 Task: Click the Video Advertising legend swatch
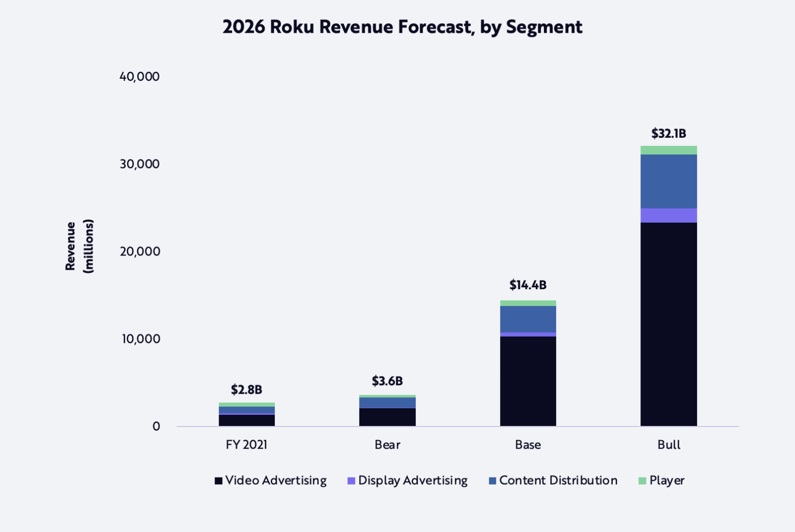(218, 481)
